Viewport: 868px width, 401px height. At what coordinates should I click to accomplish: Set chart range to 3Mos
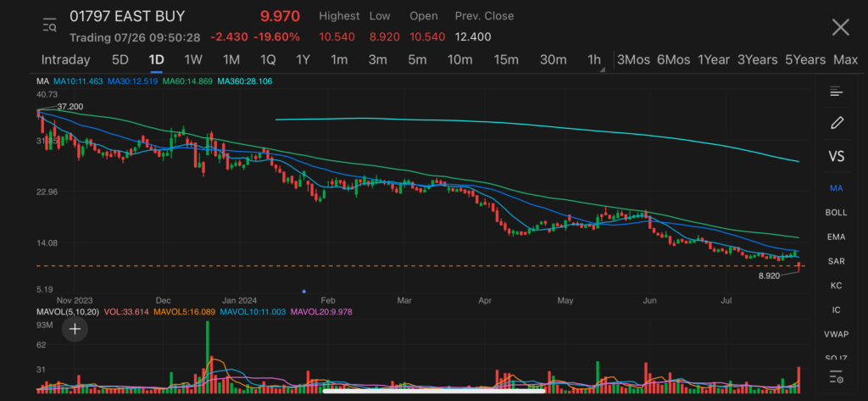(633, 60)
